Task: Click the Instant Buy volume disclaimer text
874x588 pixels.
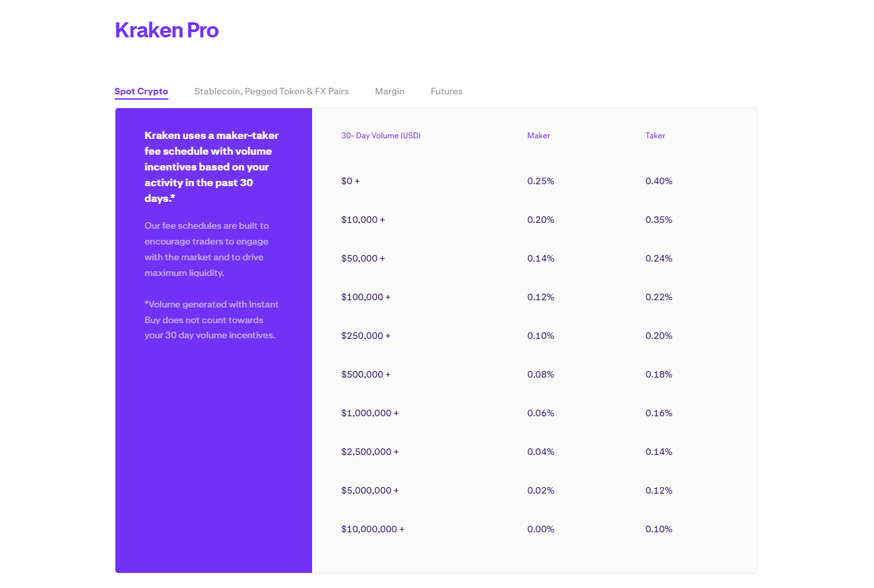Action: tap(211, 319)
